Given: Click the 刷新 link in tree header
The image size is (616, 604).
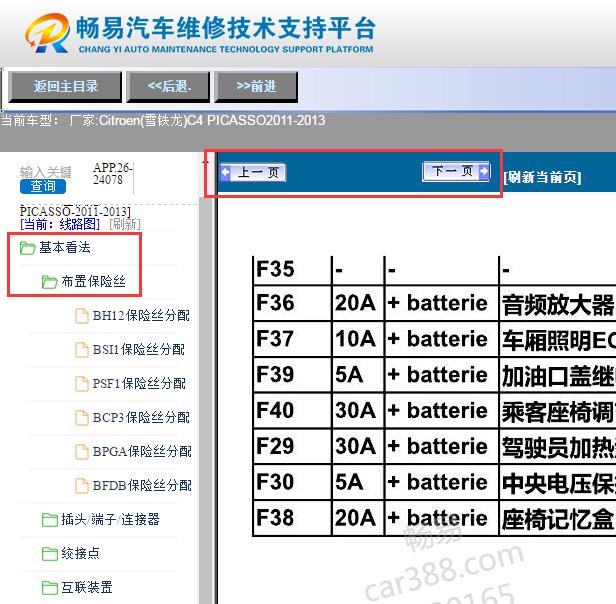Looking at the screenshot, I should coord(125,224).
